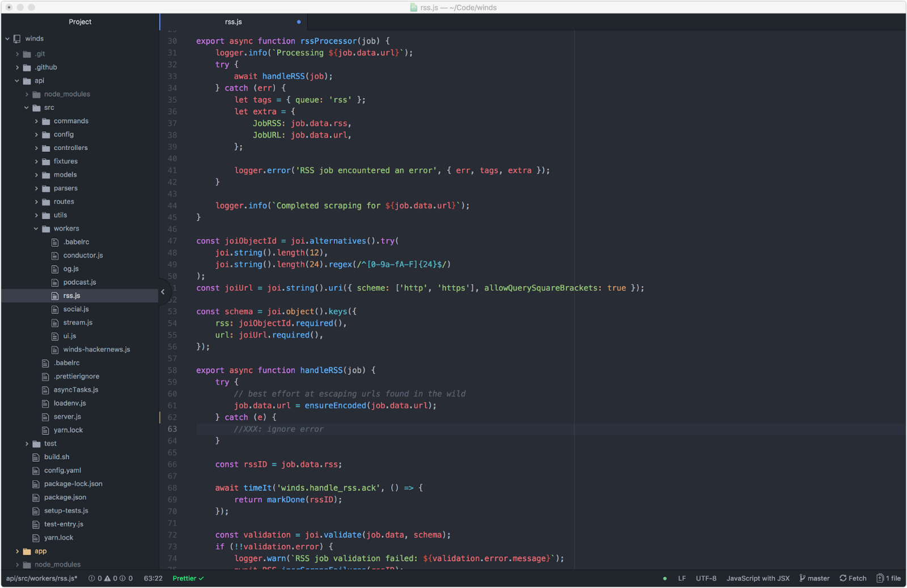The width and height of the screenshot is (907, 588).
Task: Open the JavaScript with JSX grammar selector
Action: pyautogui.click(x=757, y=578)
